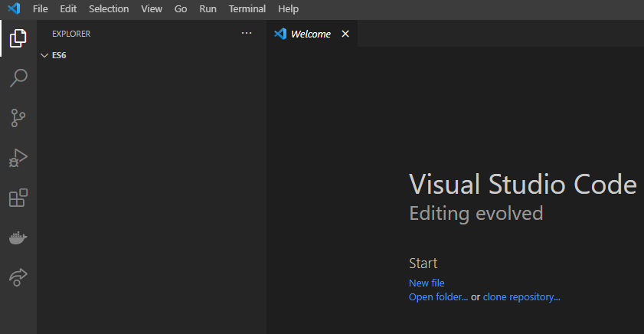Click the clone repository... link
This screenshot has height=334, width=644.
coord(521,297)
